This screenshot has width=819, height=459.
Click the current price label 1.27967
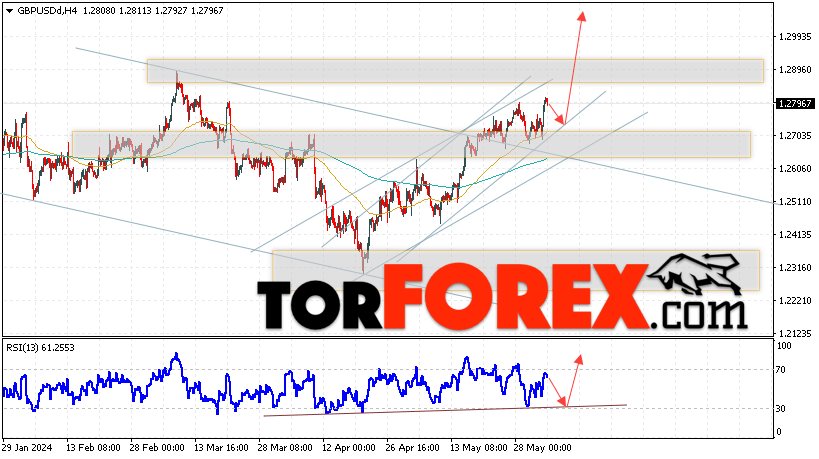[x=795, y=103]
